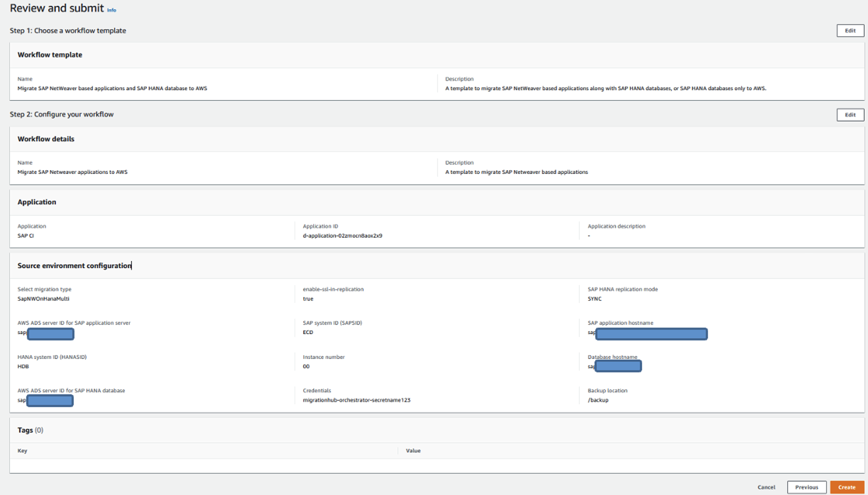Viewport: 868px width, 495px height.
Task: Select the Application ID value d-application-02zmocn8aox2x9
Action: (x=342, y=236)
